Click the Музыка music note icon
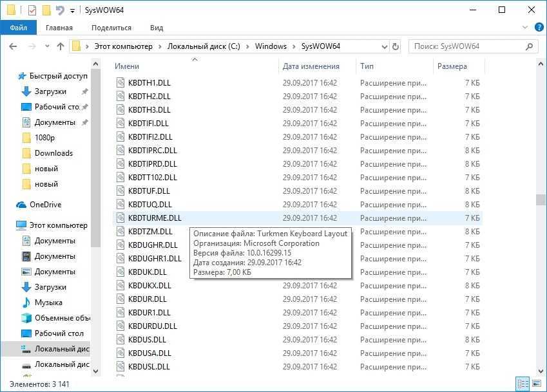The width and height of the screenshot is (547, 392). (x=26, y=303)
